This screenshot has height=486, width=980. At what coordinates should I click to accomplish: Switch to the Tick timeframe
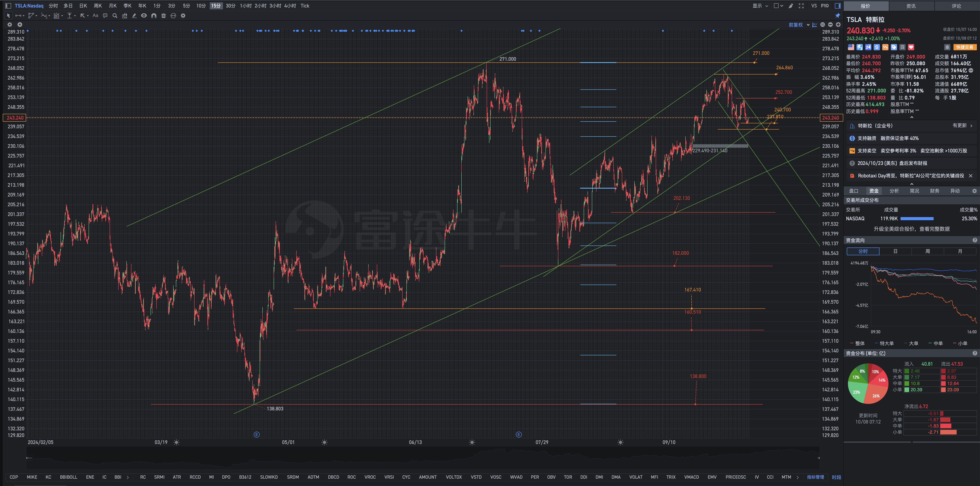(x=305, y=6)
